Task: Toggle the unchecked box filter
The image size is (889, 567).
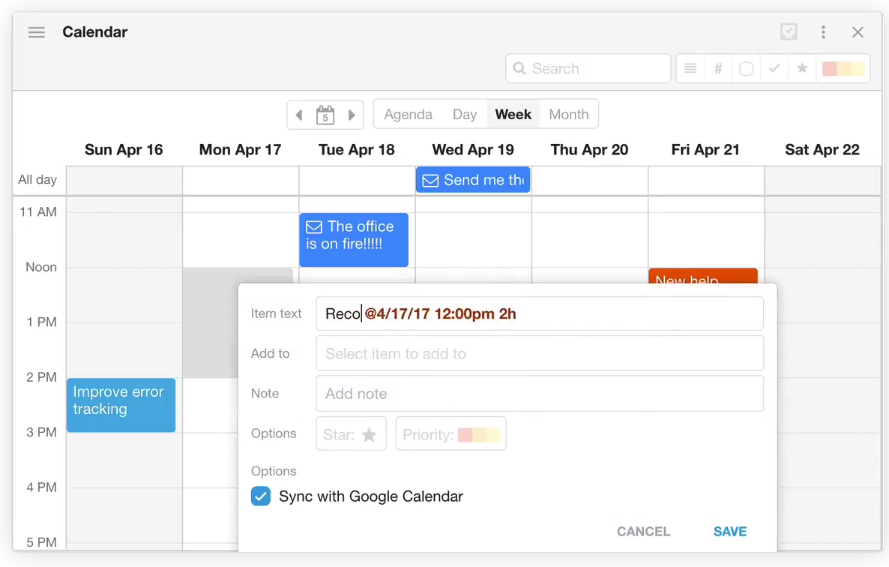Action: [x=746, y=69]
